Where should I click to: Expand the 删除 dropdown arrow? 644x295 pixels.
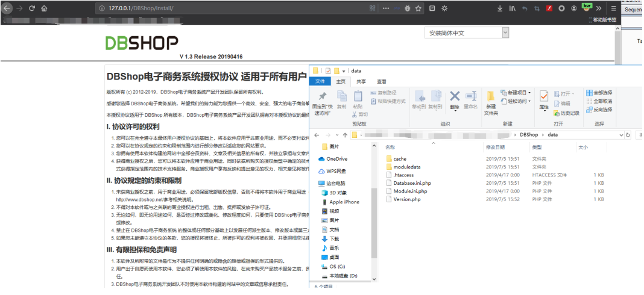[454, 110]
